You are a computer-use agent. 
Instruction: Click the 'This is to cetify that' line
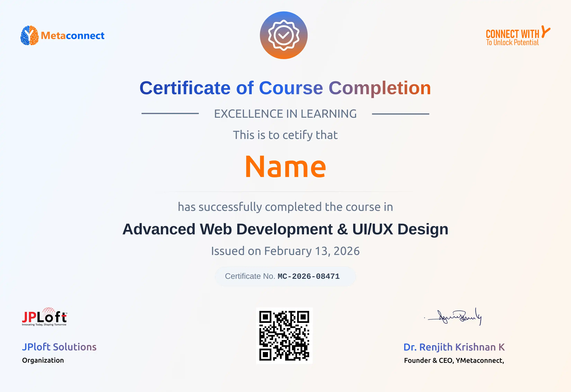(x=285, y=135)
